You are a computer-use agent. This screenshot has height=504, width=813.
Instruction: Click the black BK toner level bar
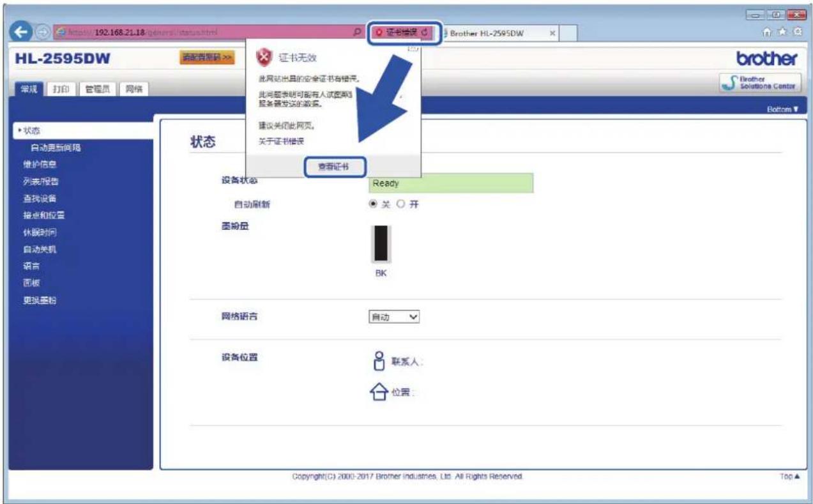point(381,243)
